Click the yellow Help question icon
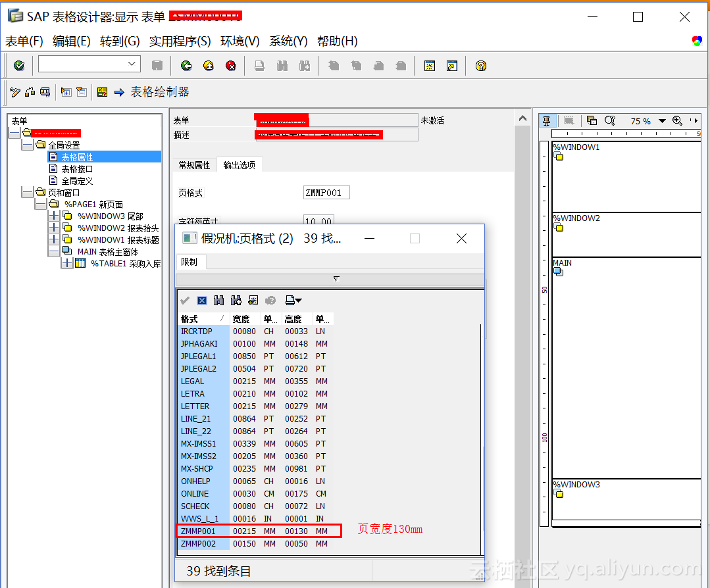This screenshot has width=710, height=588. pos(481,66)
